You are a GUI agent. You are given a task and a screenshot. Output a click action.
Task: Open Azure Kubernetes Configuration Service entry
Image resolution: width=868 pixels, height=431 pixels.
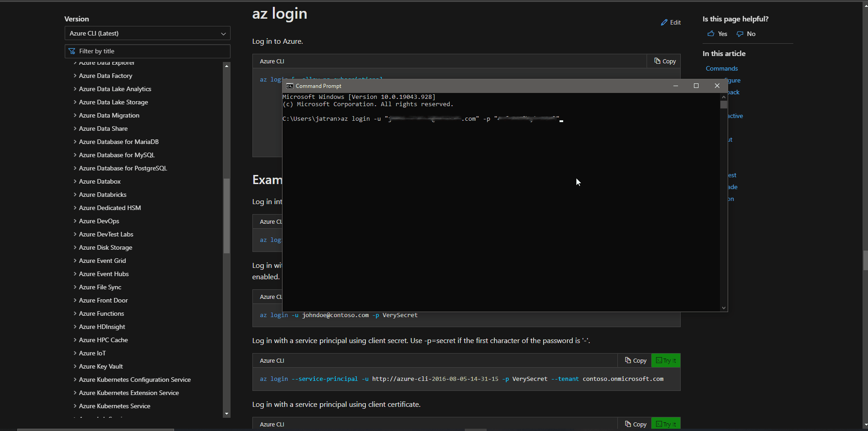(x=135, y=380)
